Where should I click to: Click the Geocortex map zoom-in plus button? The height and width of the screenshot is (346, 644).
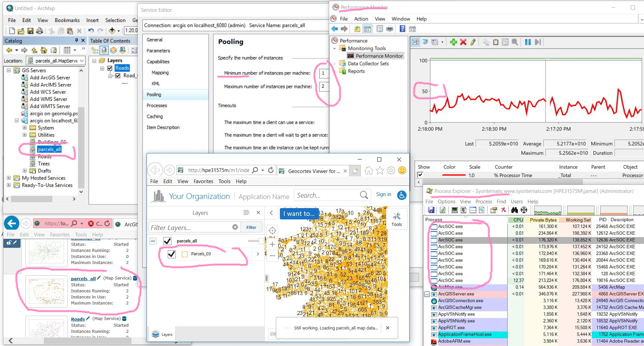272,244
